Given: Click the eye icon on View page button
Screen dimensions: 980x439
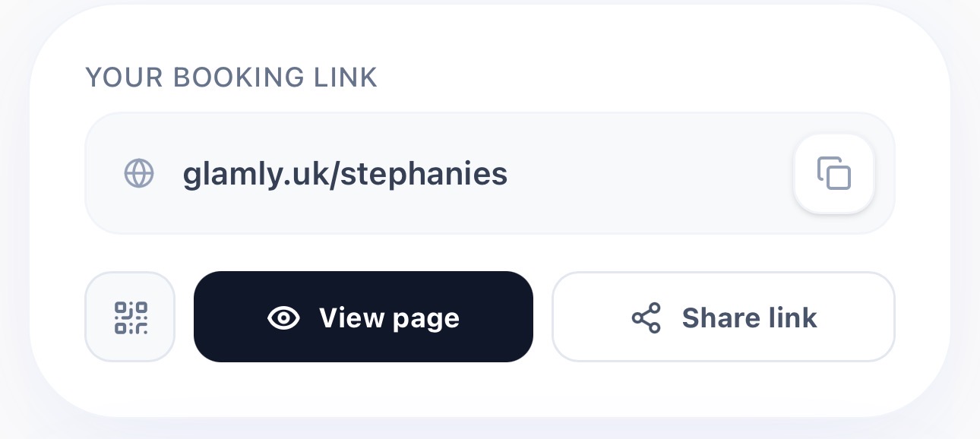Looking at the screenshot, I should tap(284, 317).
